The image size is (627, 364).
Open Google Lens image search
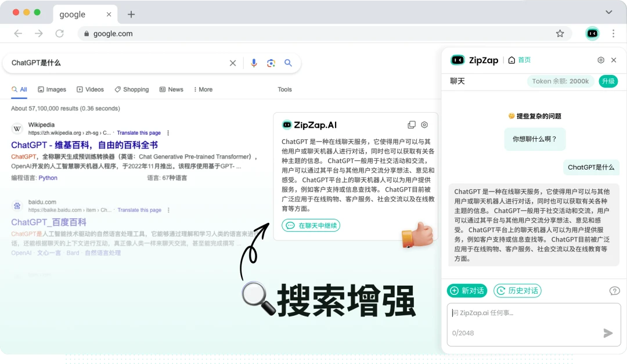coord(271,63)
